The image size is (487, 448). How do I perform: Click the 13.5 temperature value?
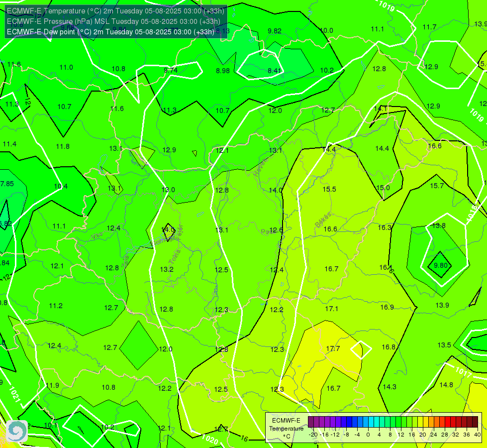coord(444,345)
